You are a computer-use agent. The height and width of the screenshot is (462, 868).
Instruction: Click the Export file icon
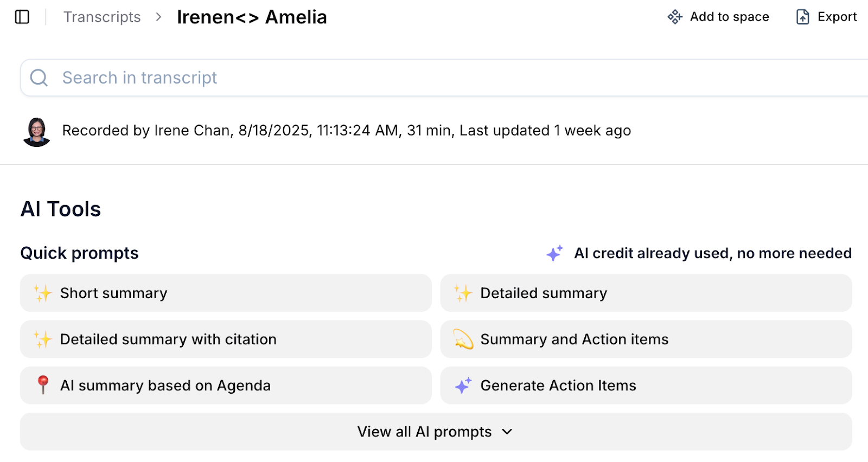[802, 17]
